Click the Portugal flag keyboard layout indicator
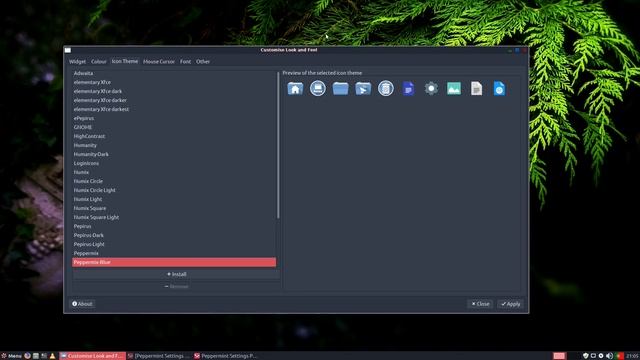The width and height of the screenshot is (640, 360). pyautogui.click(x=620, y=356)
